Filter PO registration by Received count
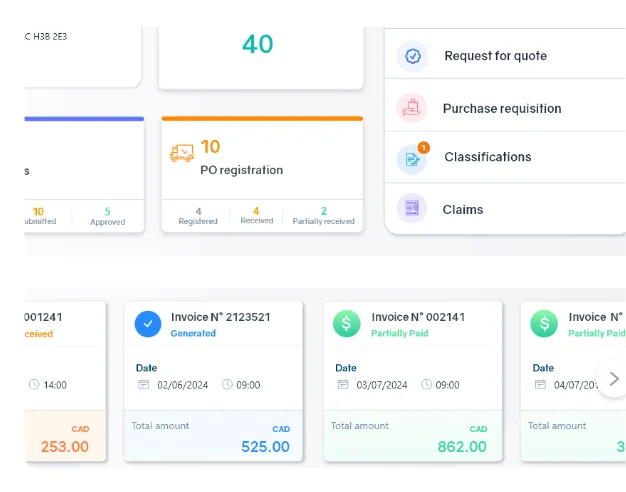This screenshot has width=626, height=492. 256,216
